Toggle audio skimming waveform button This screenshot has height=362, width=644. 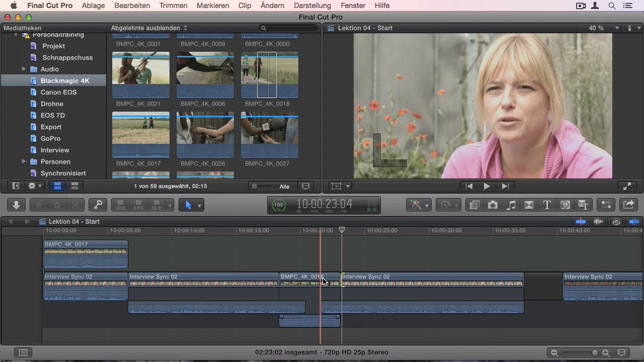tap(599, 222)
